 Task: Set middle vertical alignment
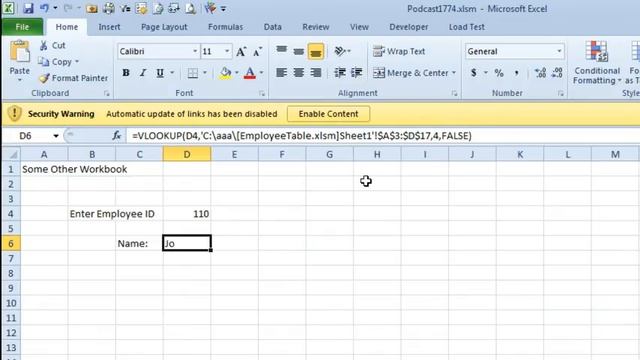click(298, 51)
